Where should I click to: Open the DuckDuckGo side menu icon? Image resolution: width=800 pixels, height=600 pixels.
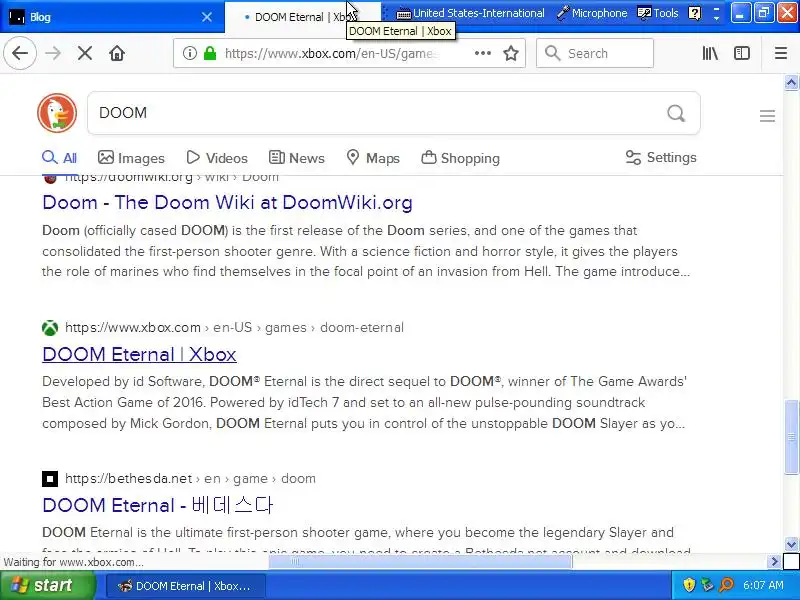[x=767, y=116]
